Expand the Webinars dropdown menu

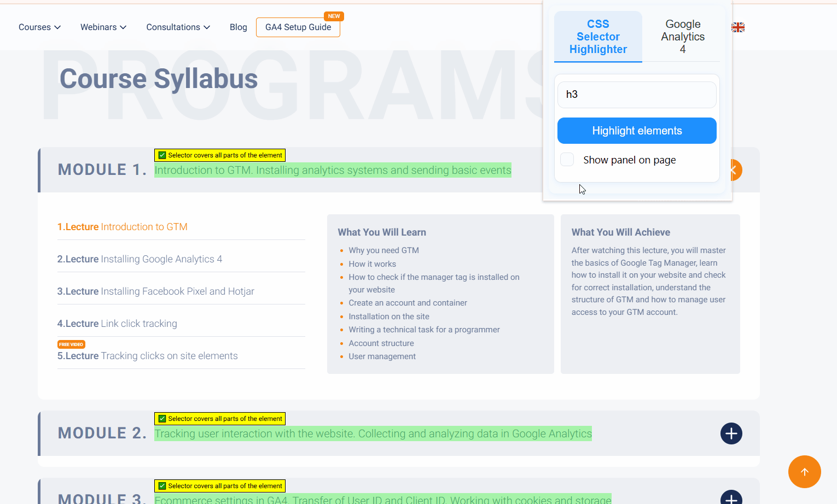point(103,27)
